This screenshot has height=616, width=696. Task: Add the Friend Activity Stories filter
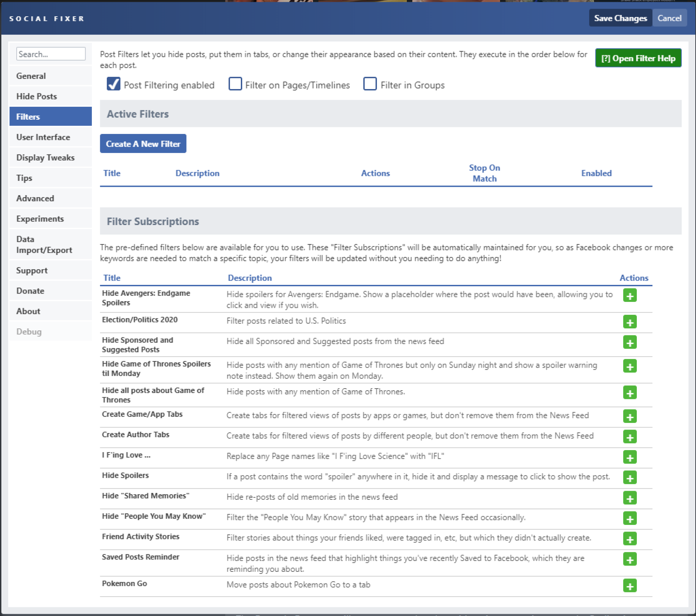[x=630, y=539]
